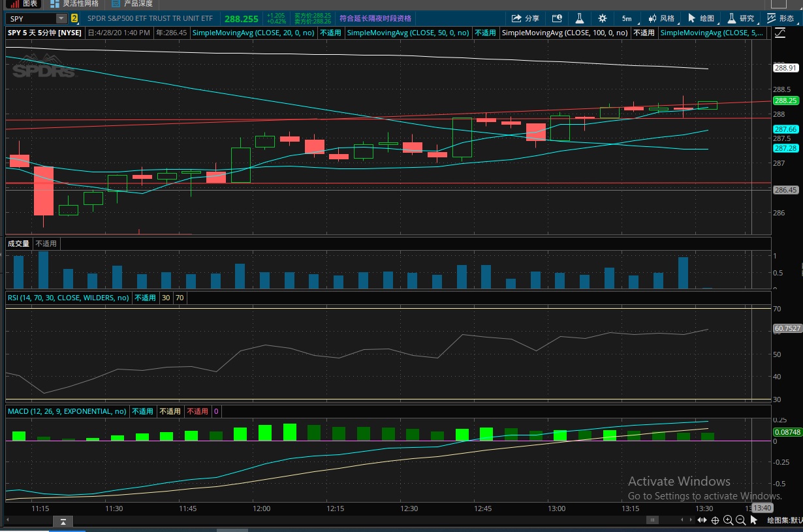Click the MACD red 不适用 value label
Image resolution: width=803 pixels, height=532 pixels.
197,411
